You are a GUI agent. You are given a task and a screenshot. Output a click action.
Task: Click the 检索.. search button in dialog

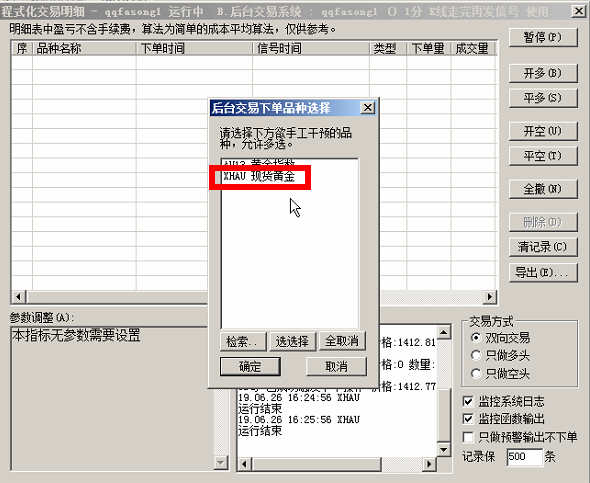coord(243,341)
